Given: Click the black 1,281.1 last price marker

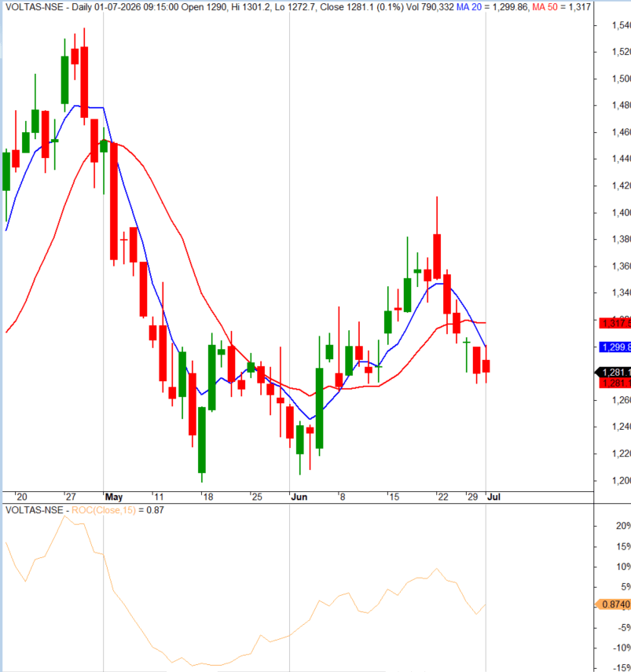Looking at the screenshot, I should pos(614,373).
